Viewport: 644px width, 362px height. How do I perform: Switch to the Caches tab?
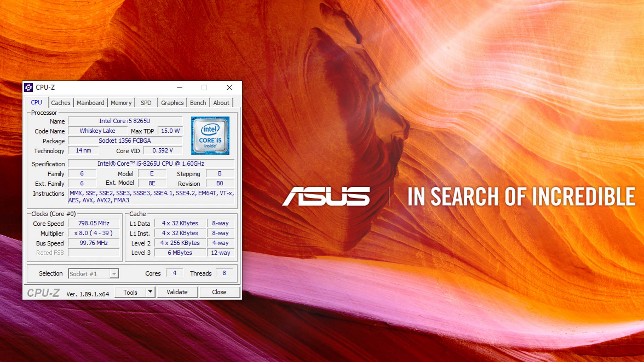[60, 103]
